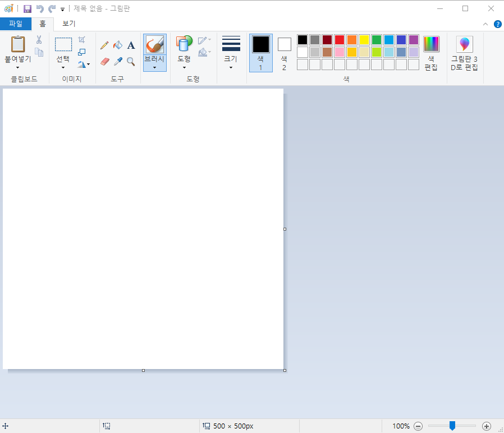The height and width of the screenshot is (433, 504).
Task: Pick the yellow color swatch
Action: [x=364, y=39]
